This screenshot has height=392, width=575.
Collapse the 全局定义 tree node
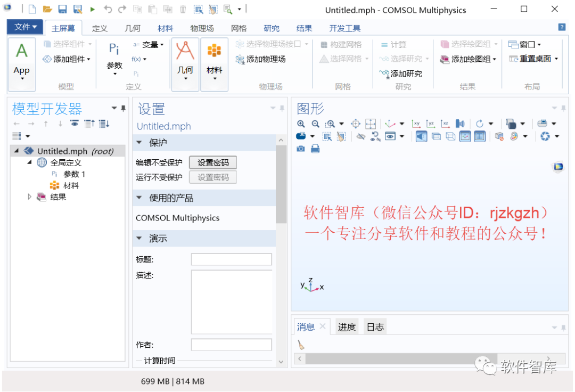pyautogui.click(x=29, y=162)
